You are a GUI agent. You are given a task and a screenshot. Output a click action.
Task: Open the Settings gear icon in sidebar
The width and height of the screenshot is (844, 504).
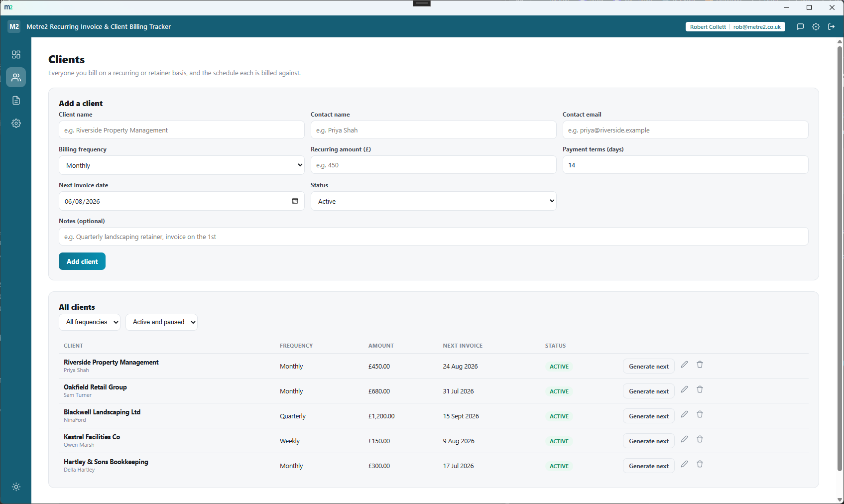pyautogui.click(x=16, y=123)
